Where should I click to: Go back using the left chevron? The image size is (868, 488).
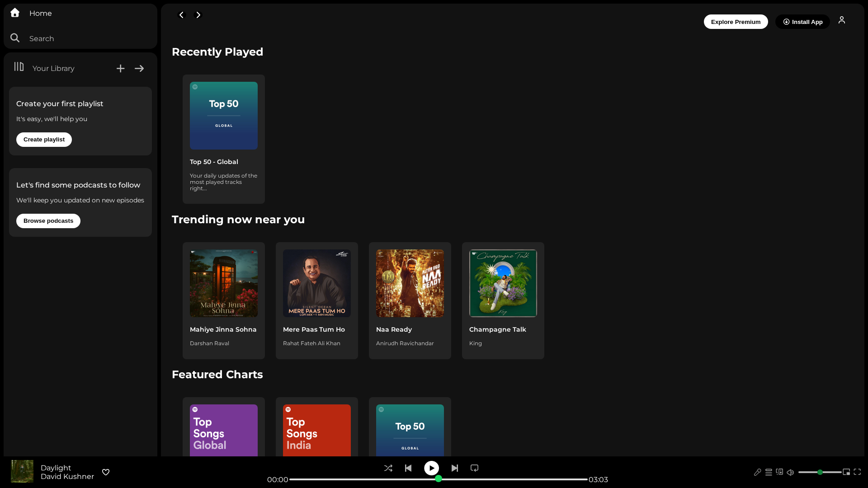click(182, 15)
